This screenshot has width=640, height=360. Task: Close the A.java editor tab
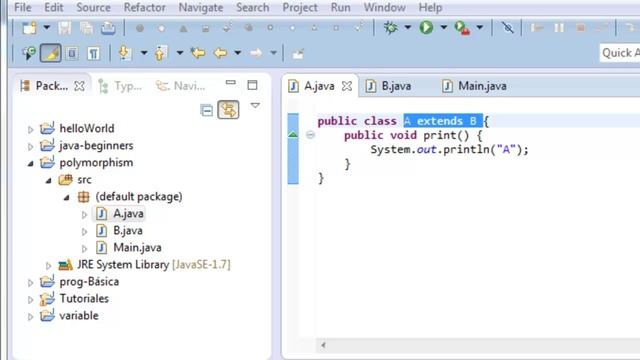[347, 86]
